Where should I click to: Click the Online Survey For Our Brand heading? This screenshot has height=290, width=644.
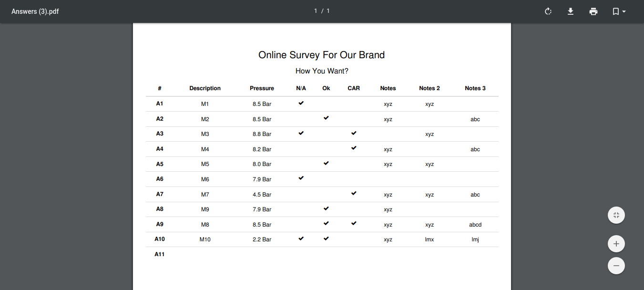pyautogui.click(x=322, y=55)
